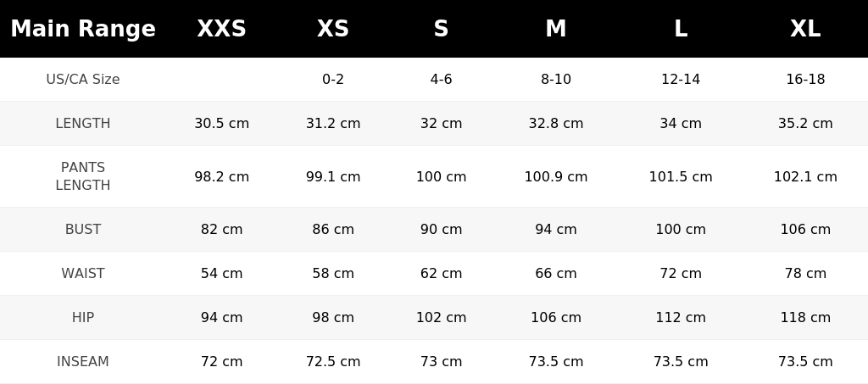Click the US/CA Size row label
Screen dimensions: 868x384
click(83, 79)
